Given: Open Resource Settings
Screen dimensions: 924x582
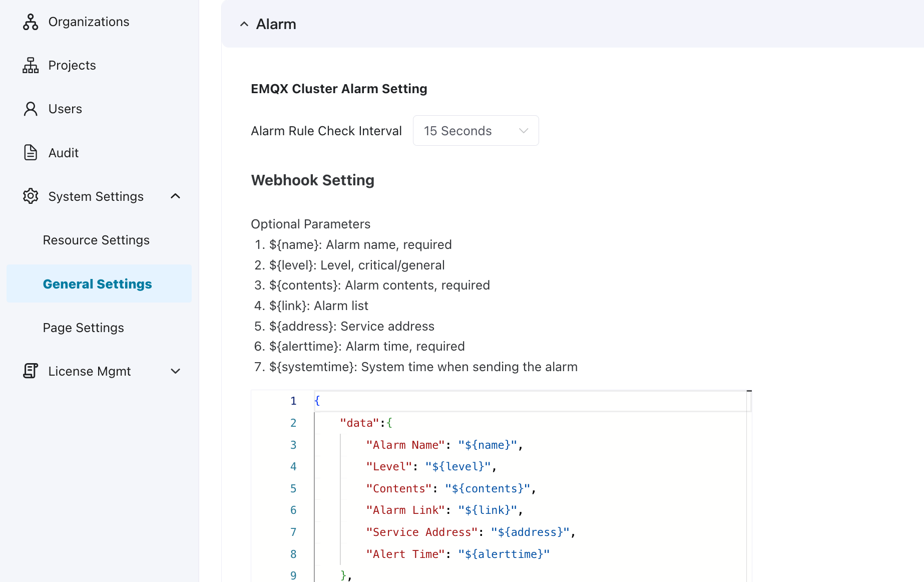Looking at the screenshot, I should (96, 240).
